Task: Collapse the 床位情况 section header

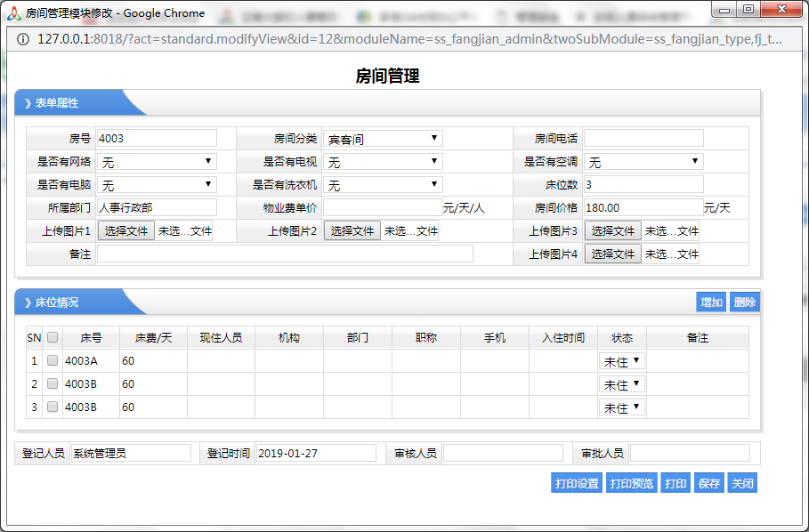Action: point(57,302)
